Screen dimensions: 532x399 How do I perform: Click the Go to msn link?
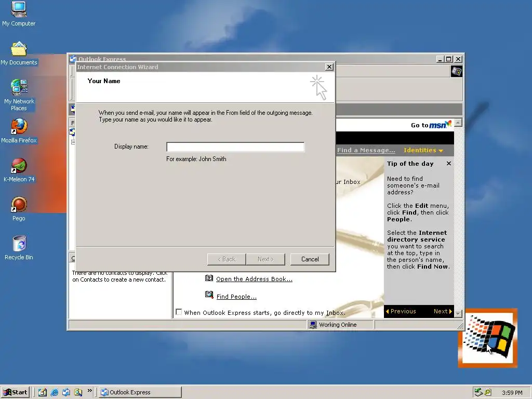pos(431,125)
